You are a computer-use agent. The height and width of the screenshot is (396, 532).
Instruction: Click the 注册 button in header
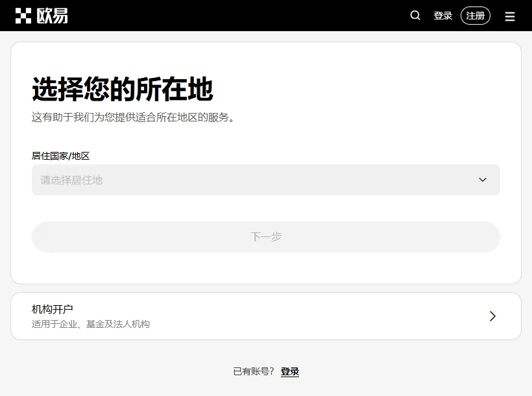(476, 16)
